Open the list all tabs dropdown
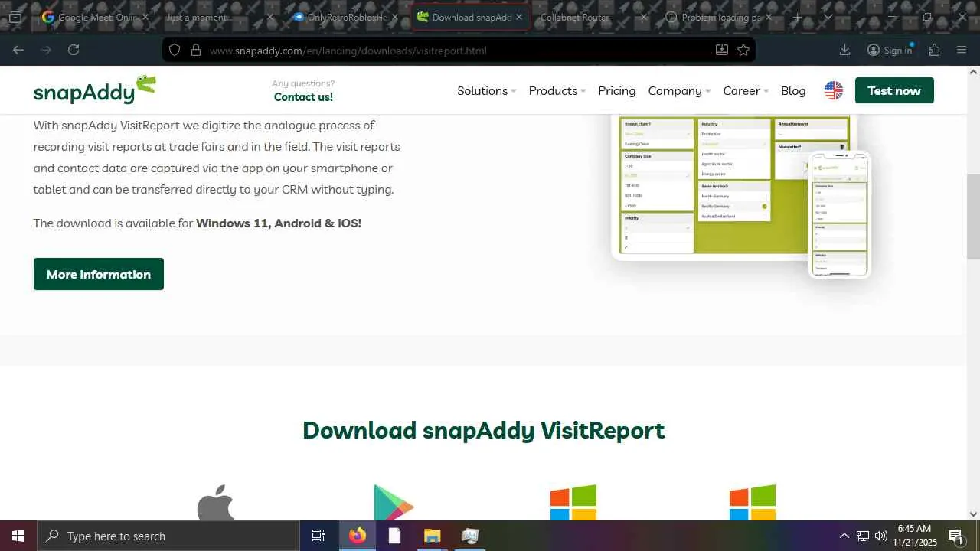This screenshot has height=551, width=980. [828, 17]
